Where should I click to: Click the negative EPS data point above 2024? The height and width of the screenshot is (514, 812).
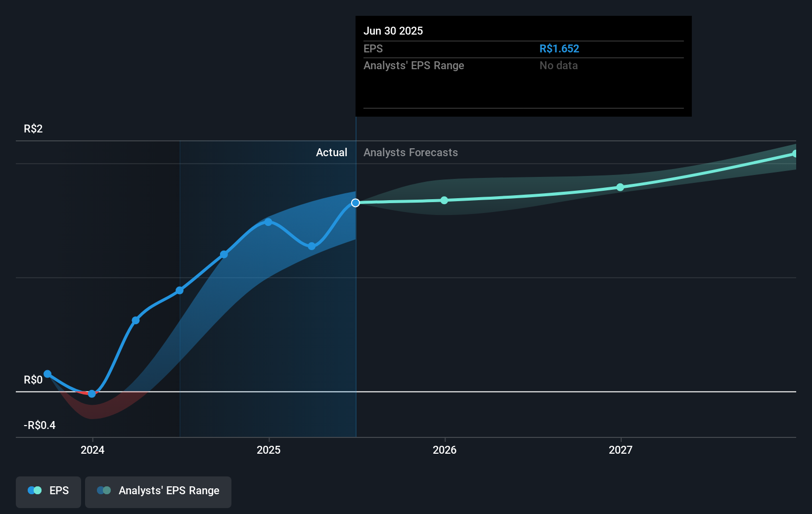click(92, 394)
